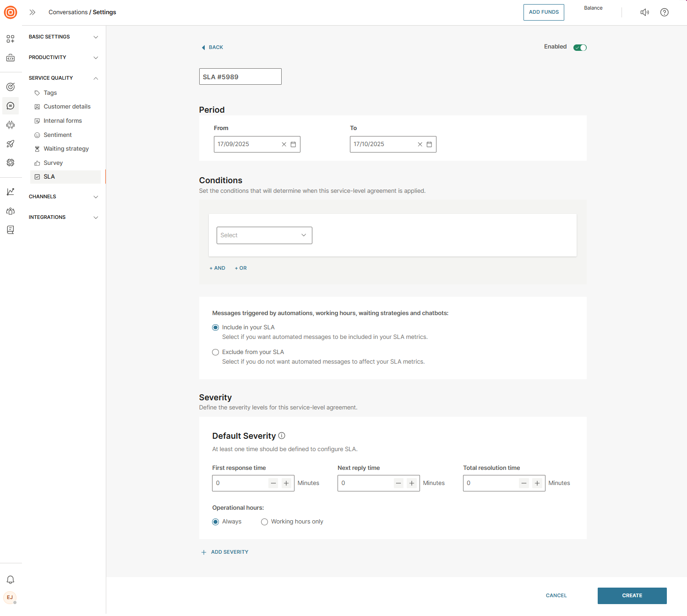This screenshot has height=616, width=687.
Task: Open the help question mark icon
Action: 664,12
